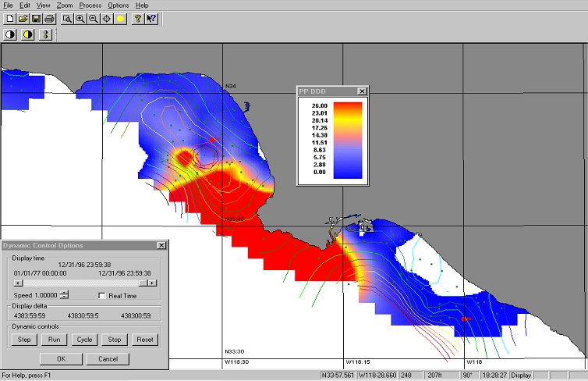The width and height of the screenshot is (588, 381).
Task: Save using the floppy disk icon
Action: point(36,18)
